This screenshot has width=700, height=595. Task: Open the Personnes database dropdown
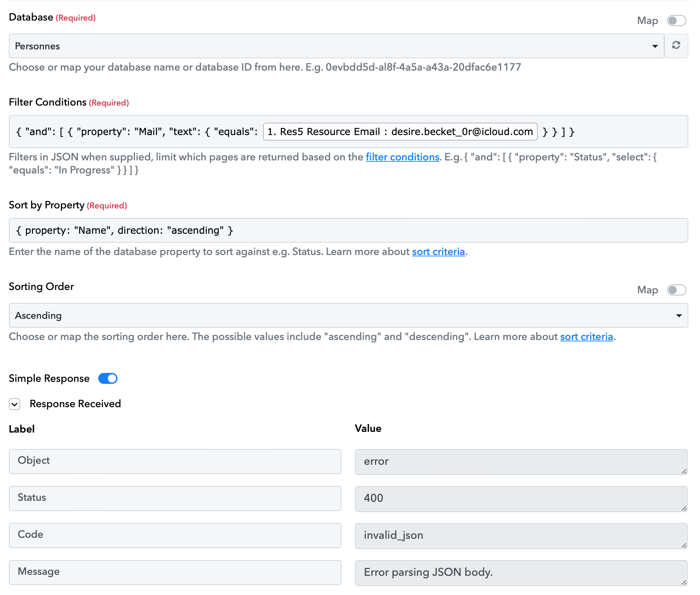336,46
